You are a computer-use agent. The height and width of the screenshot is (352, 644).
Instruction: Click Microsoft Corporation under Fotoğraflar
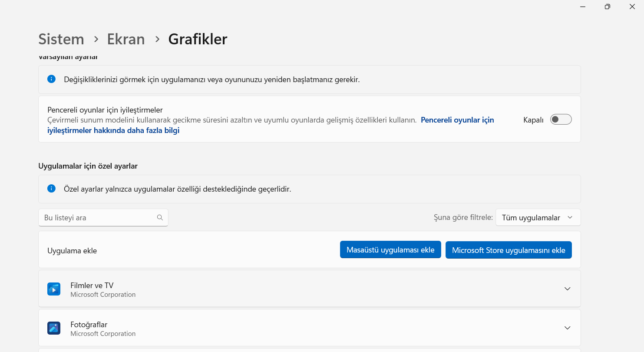103,334
